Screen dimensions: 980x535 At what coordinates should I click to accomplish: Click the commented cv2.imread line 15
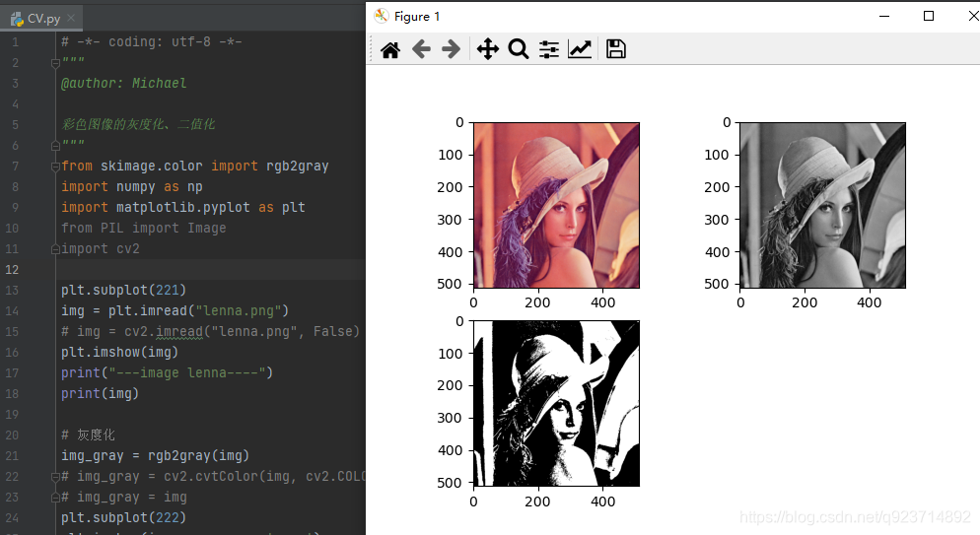211,331
